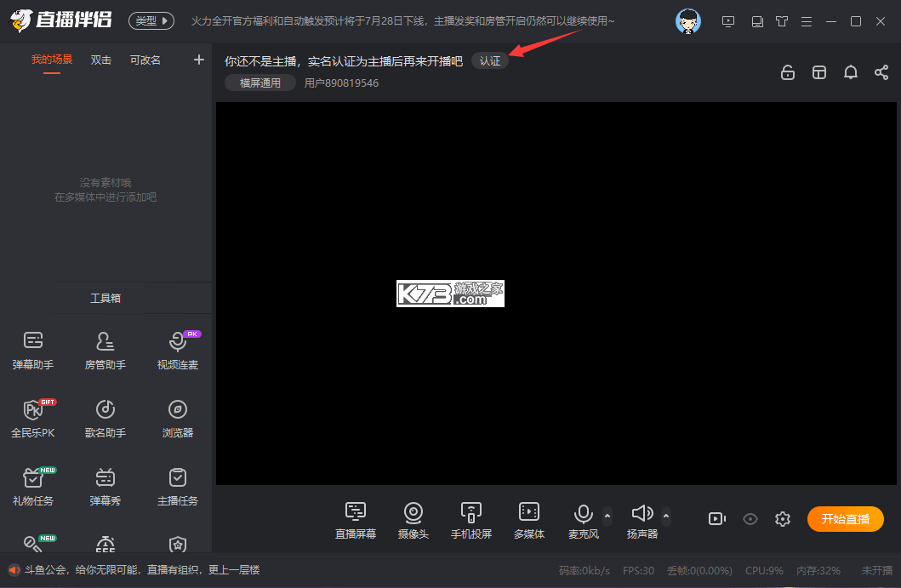901x588 pixels.
Task: Open 全民乐PK tool
Action: tap(32, 419)
